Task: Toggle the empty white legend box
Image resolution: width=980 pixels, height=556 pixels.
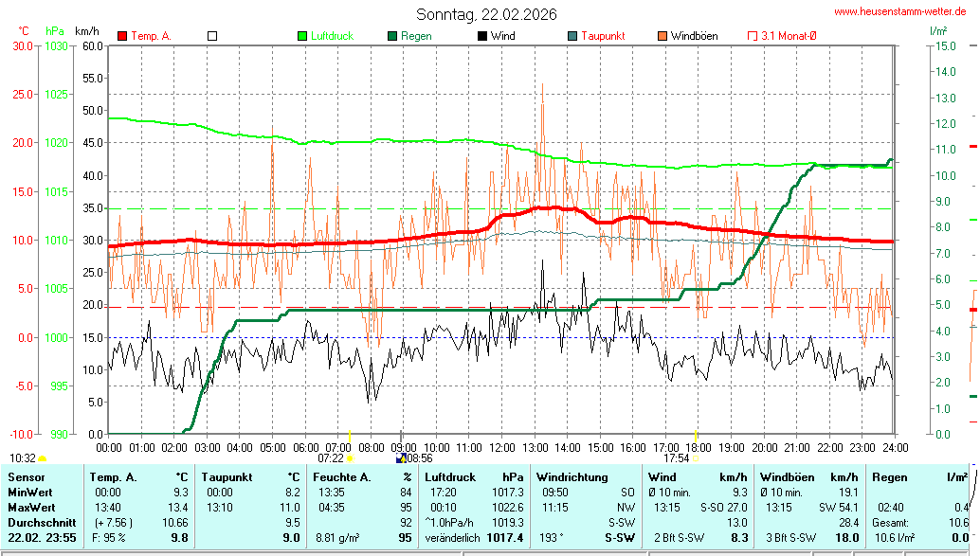Action: [x=212, y=36]
